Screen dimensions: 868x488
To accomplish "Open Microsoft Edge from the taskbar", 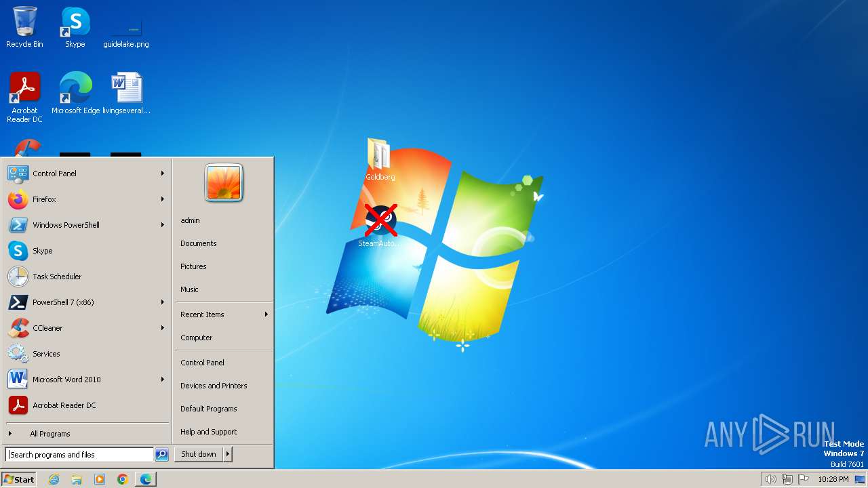I will (146, 479).
